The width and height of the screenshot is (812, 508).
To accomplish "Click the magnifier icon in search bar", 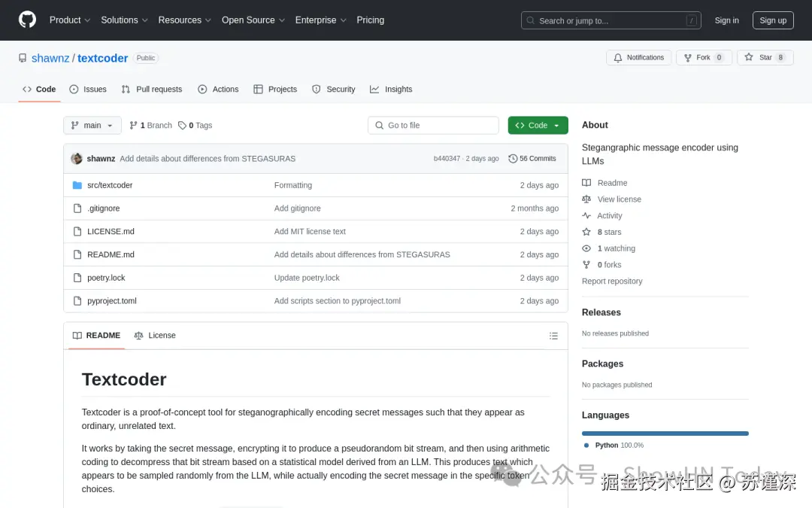I will tap(530, 21).
